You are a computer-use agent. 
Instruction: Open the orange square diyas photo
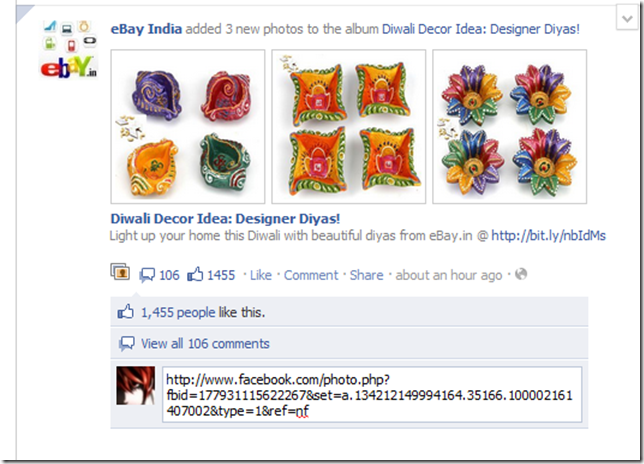coord(349,126)
